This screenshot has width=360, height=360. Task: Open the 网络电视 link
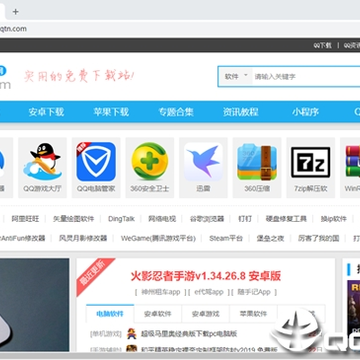(x=162, y=219)
